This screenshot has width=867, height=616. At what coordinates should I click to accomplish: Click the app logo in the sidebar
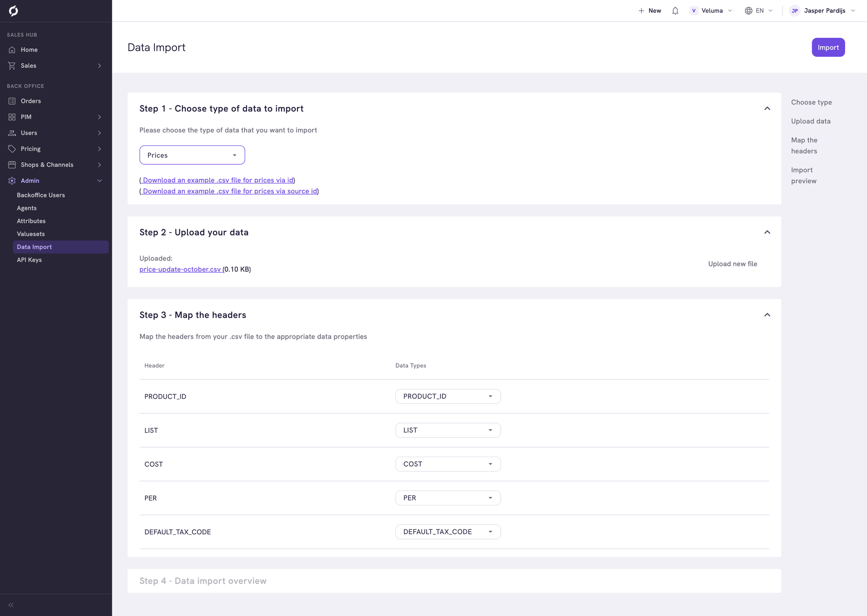coord(13,10)
